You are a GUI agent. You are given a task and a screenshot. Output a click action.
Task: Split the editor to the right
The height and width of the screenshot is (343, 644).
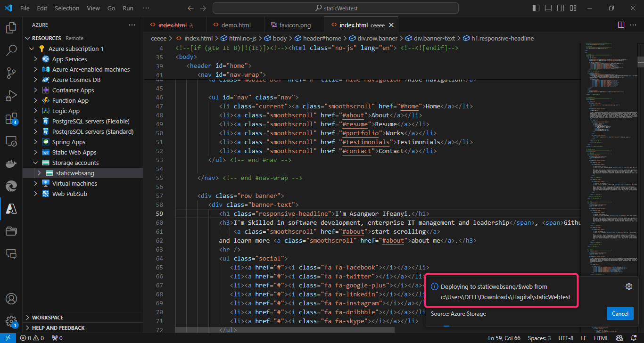pos(621,25)
